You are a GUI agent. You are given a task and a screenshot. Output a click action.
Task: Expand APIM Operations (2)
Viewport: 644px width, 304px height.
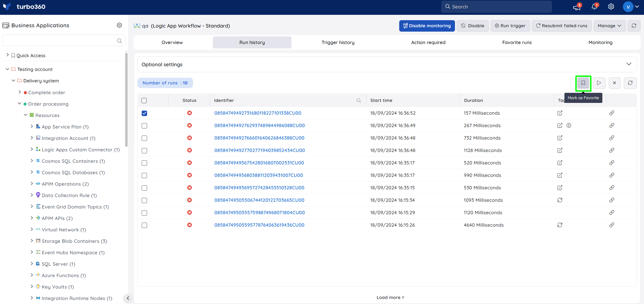32,184
